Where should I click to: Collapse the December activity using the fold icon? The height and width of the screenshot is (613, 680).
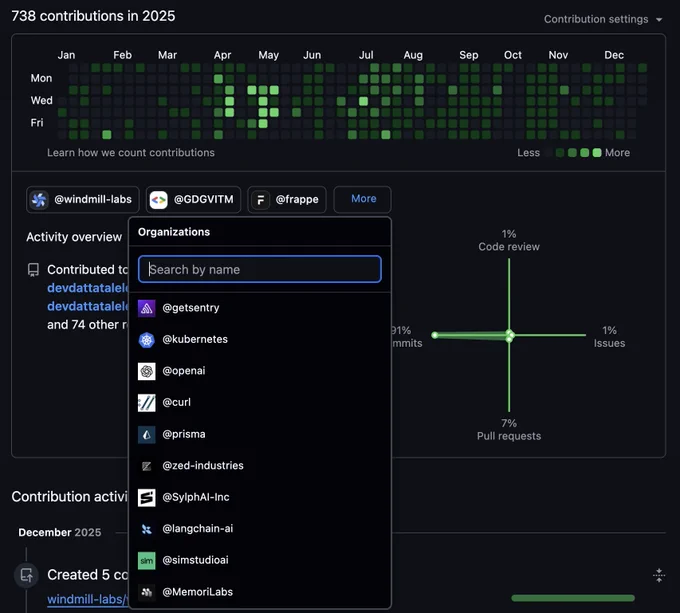coord(659,575)
